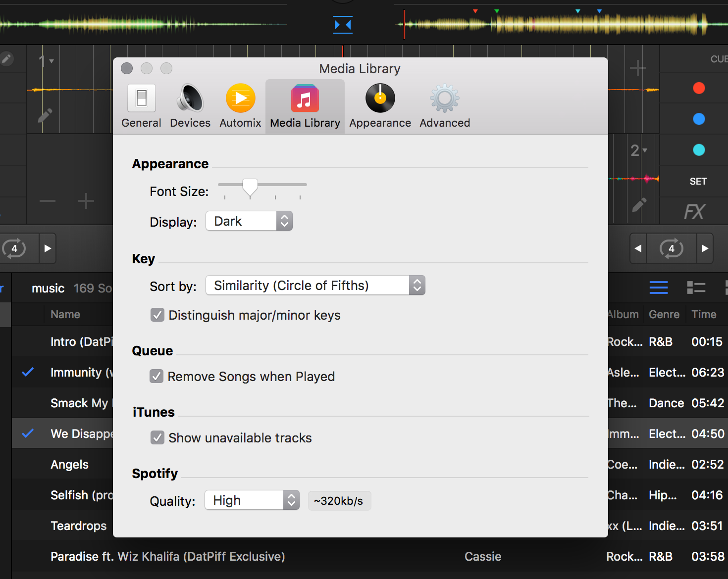Image resolution: width=728 pixels, height=579 pixels.
Task: Click the checkmark beside We Disappear
Action: pos(28,433)
